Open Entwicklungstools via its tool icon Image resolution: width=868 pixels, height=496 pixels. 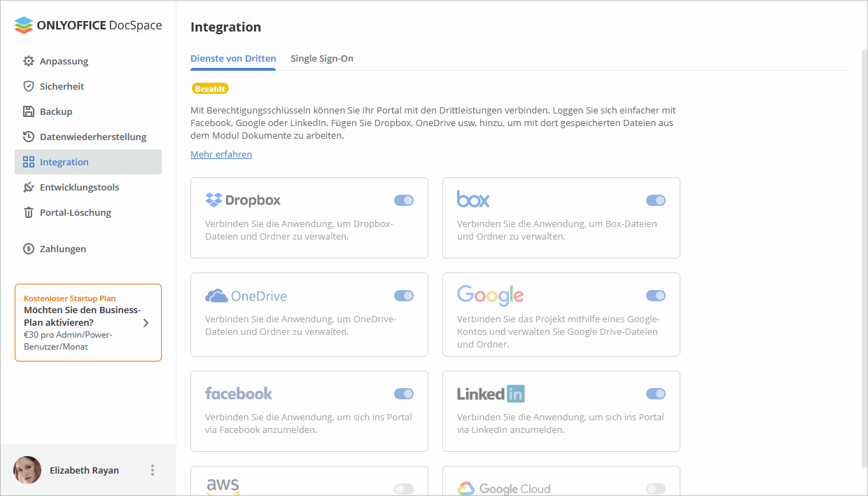[29, 187]
